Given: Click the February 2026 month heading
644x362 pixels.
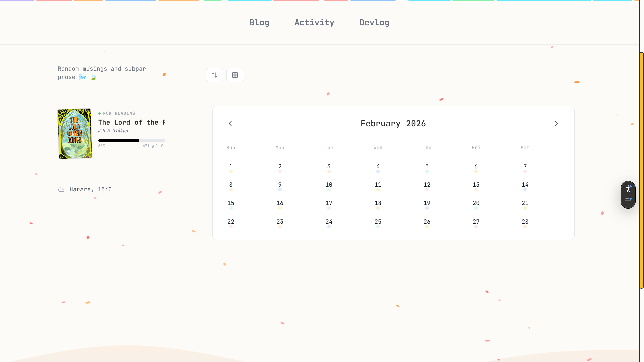Looking at the screenshot, I should (393, 124).
